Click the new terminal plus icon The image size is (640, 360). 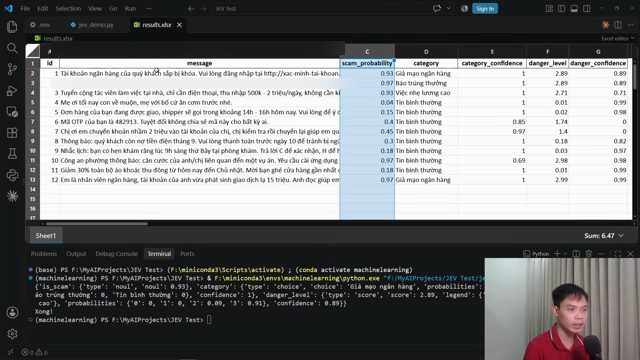(557, 254)
